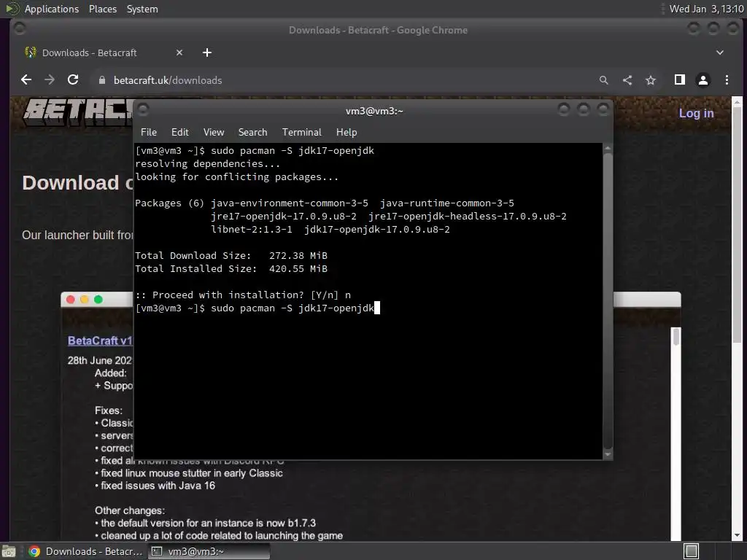The image size is (747, 560).
Task: Click the green dot in changelog window
Action: click(x=98, y=300)
